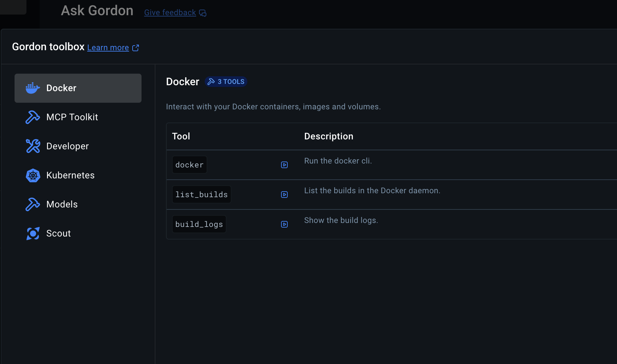Click the 'Show the build logs.' description
Screen dimensions: 617x364
[341, 220]
